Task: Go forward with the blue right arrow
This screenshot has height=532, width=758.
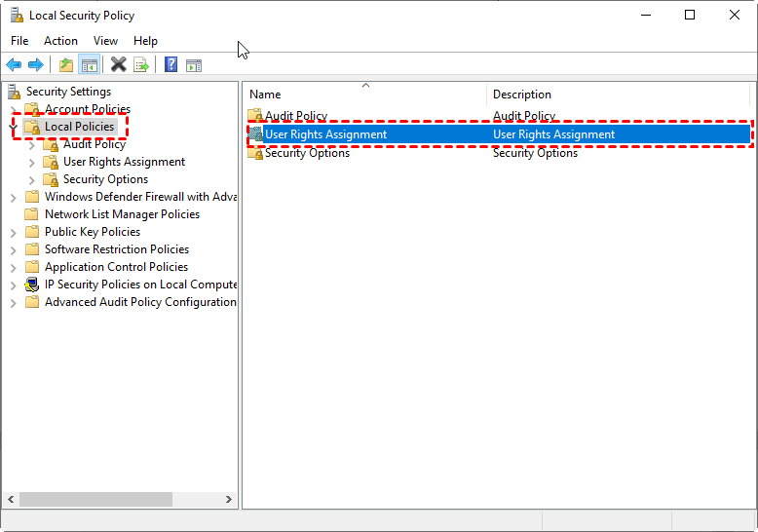Action: pyautogui.click(x=36, y=64)
